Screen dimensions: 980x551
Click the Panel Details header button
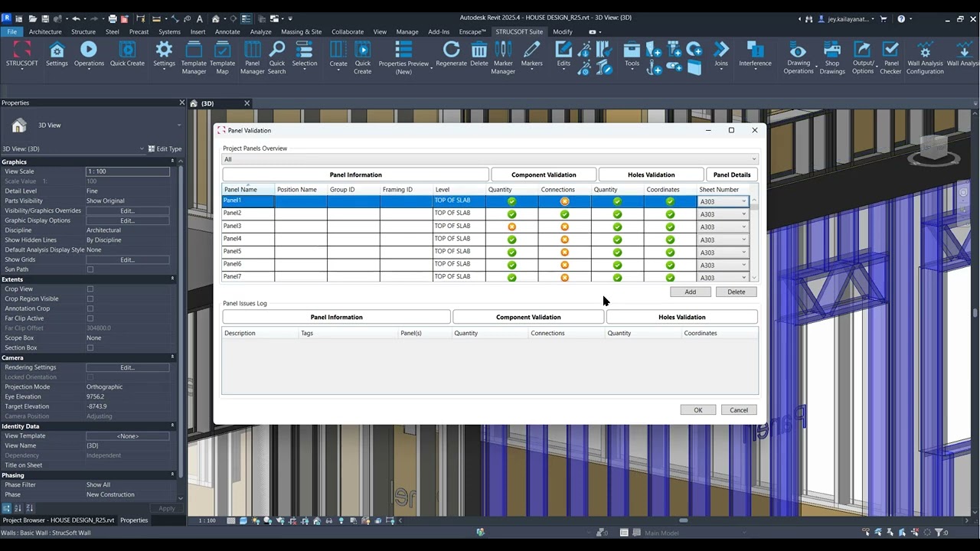coord(732,174)
